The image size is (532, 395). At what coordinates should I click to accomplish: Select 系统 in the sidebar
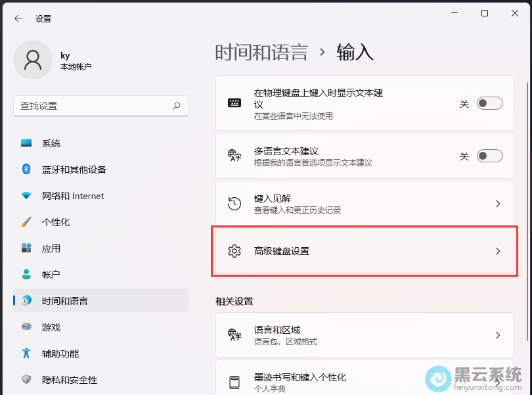(x=51, y=143)
